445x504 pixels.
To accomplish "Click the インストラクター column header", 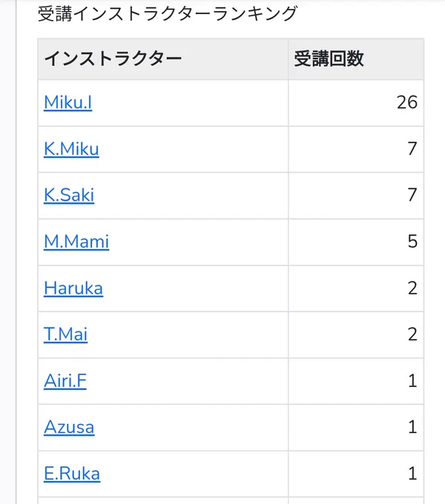I will point(113,59).
